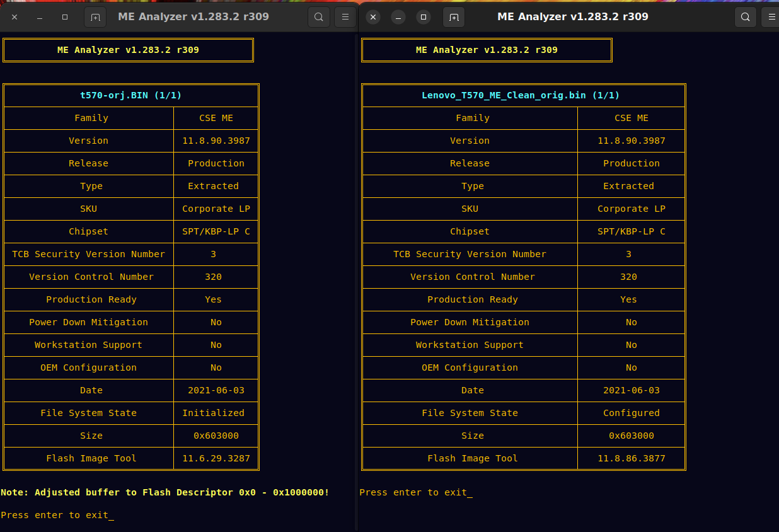The image size is (779, 532).
Task: Maximize the left terminal window
Action: click(x=65, y=17)
